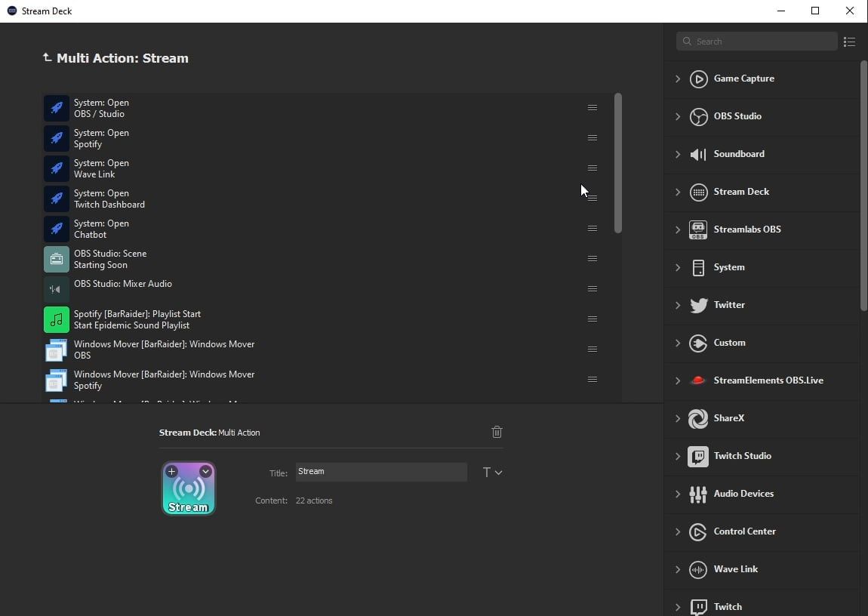Select the Audio Devices category

pos(743,494)
